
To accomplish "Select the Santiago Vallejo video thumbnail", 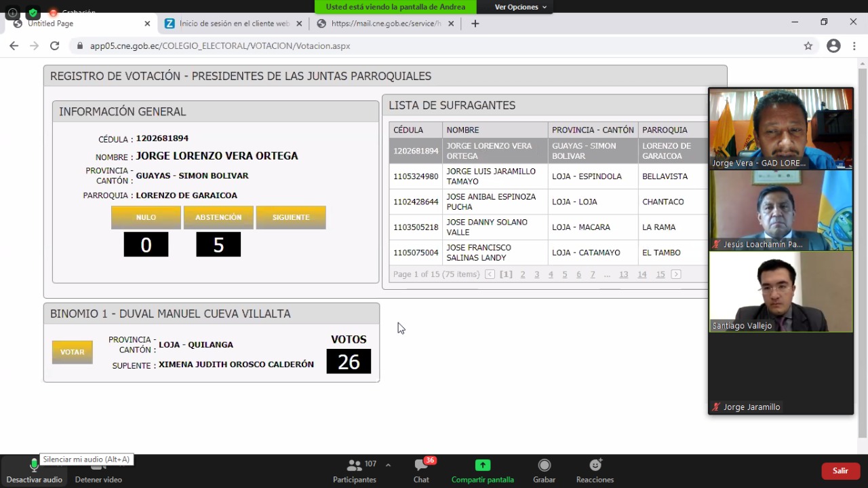I will pos(781,292).
